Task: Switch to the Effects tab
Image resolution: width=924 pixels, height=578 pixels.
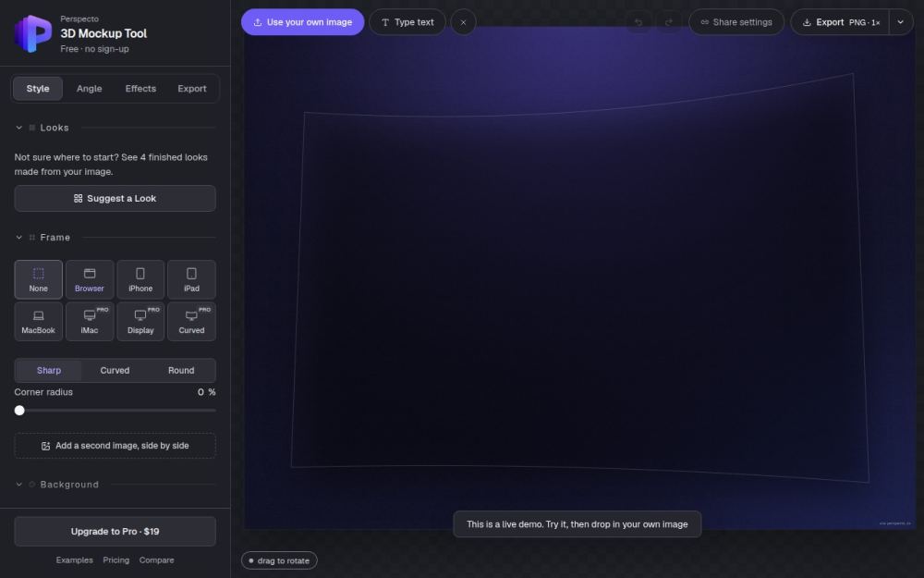Action: click(x=140, y=89)
